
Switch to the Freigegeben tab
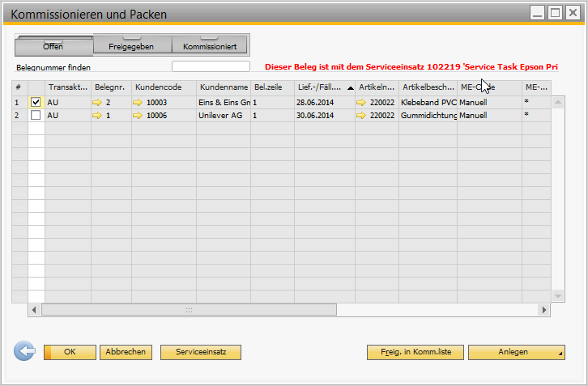coord(131,47)
